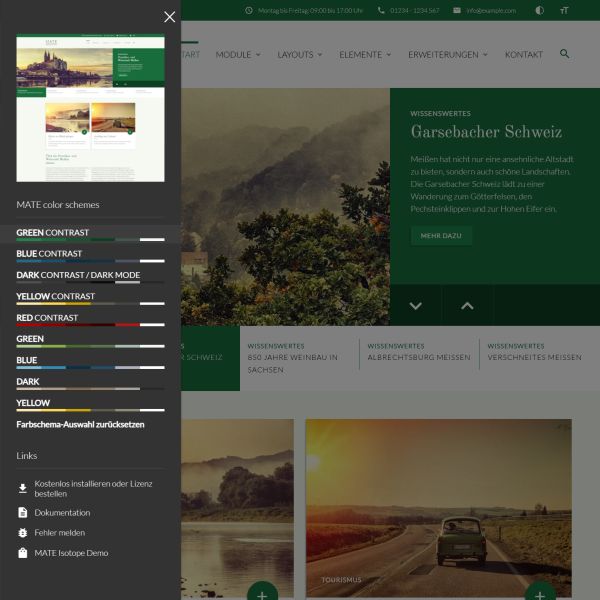Screen dimensions: 600x600
Task: Expand the Elemente dropdown menu
Action: 365,54
